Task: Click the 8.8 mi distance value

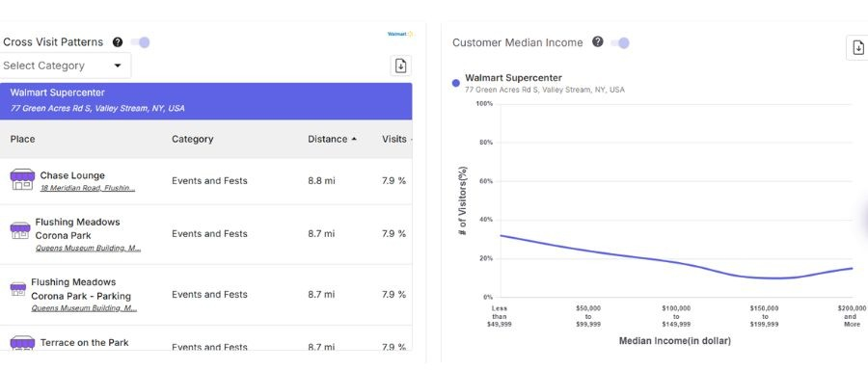Action: 321,181
